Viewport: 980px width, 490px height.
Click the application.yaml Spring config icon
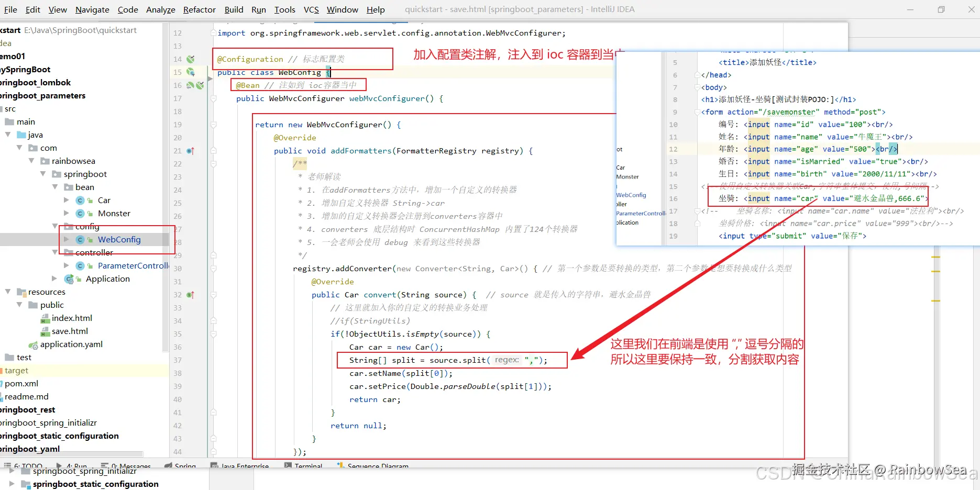tap(33, 344)
